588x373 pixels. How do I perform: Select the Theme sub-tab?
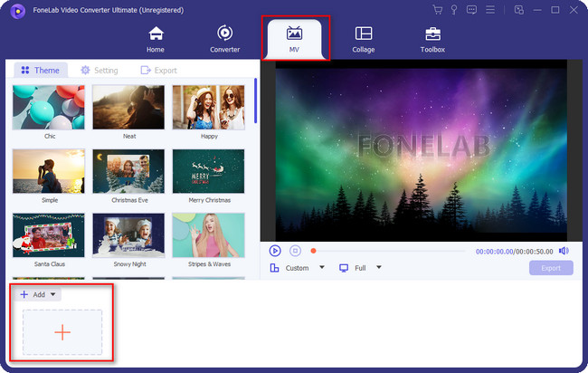(x=41, y=71)
